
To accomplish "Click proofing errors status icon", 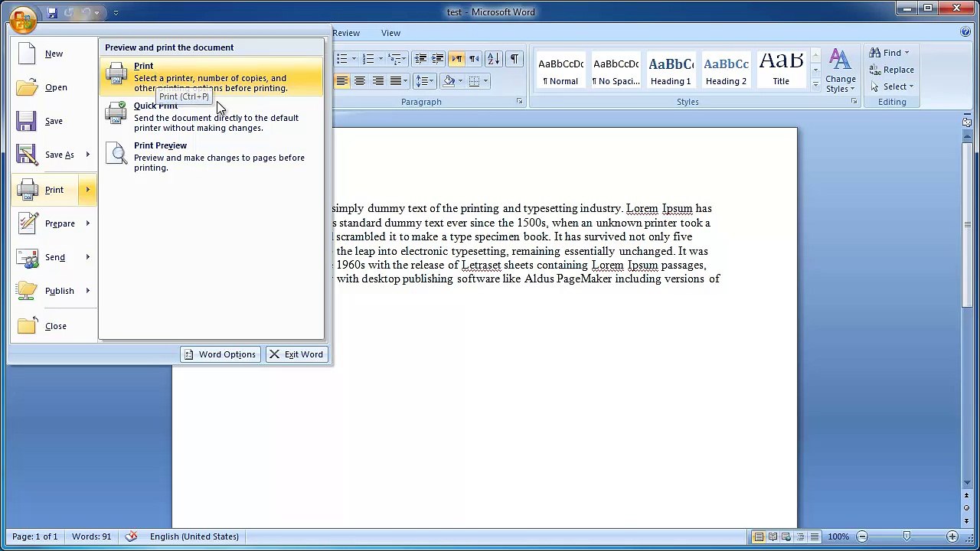I will pyautogui.click(x=131, y=536).
